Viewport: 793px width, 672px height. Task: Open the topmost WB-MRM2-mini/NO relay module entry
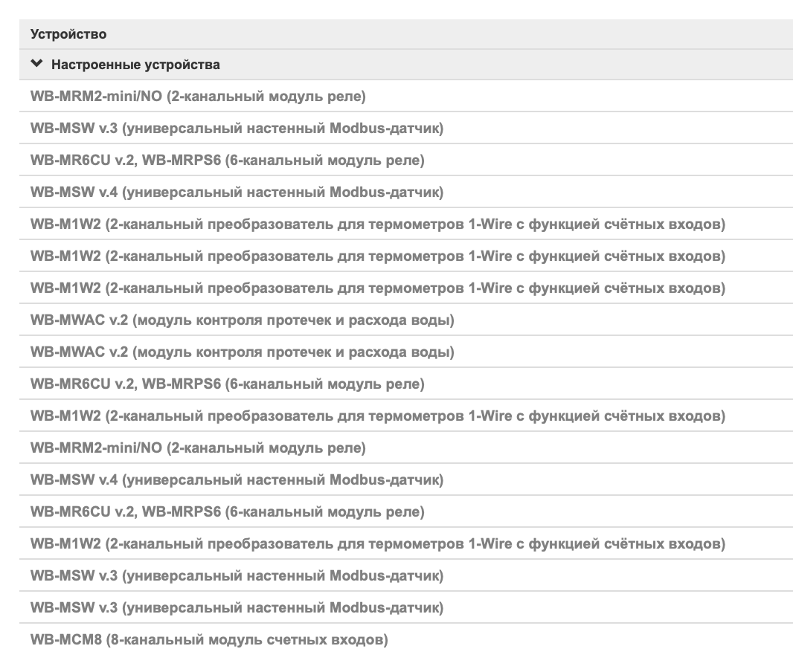(406, 96)
